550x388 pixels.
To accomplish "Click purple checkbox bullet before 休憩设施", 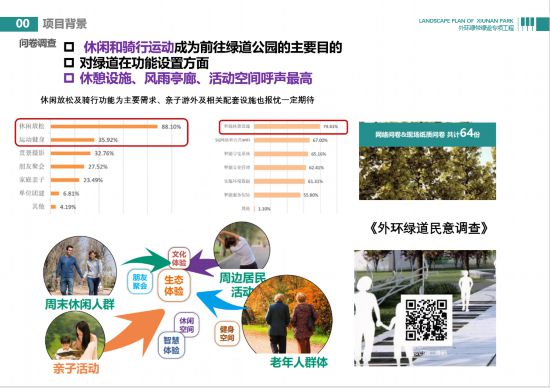I will pos(69,78).
